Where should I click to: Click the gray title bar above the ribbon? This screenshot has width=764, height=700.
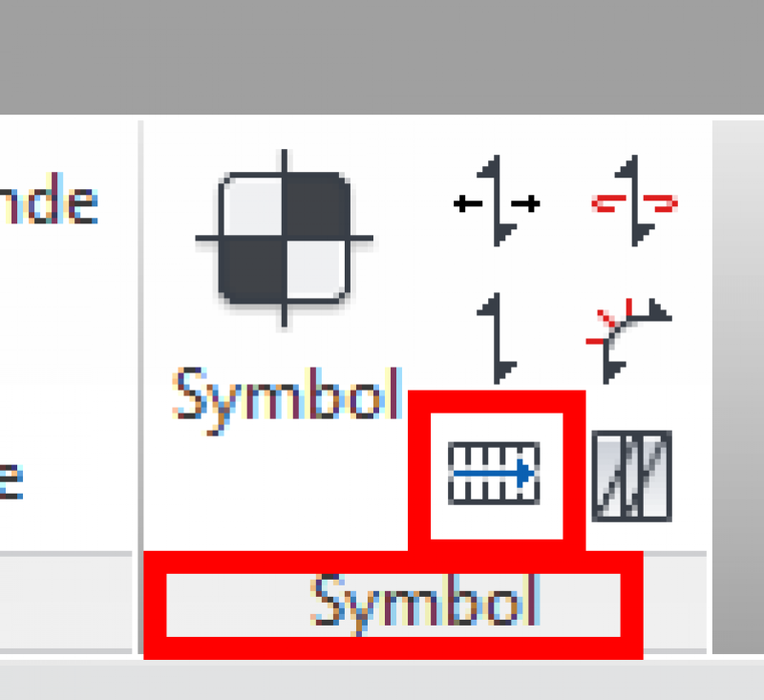tap(382, 57)
